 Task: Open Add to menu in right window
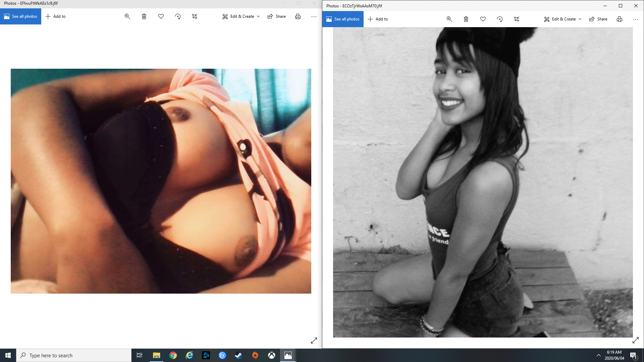click(x=378, y=19)
